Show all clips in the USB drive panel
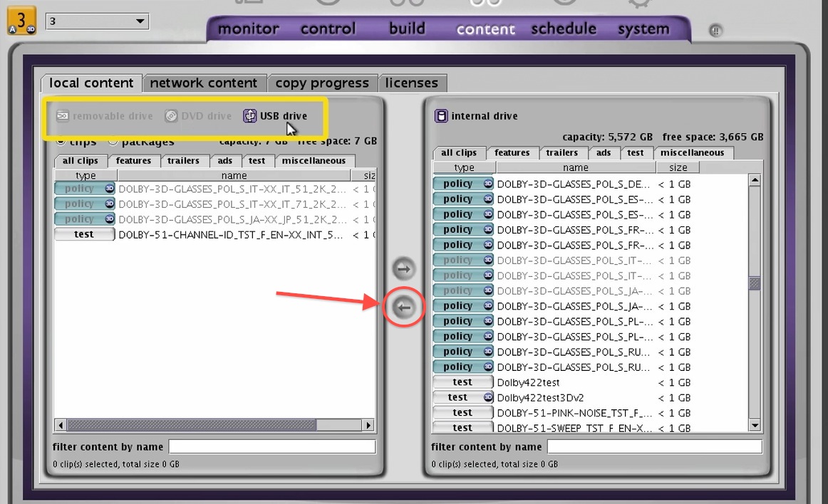This screenshot has height=504, width=828. (81, 160)
